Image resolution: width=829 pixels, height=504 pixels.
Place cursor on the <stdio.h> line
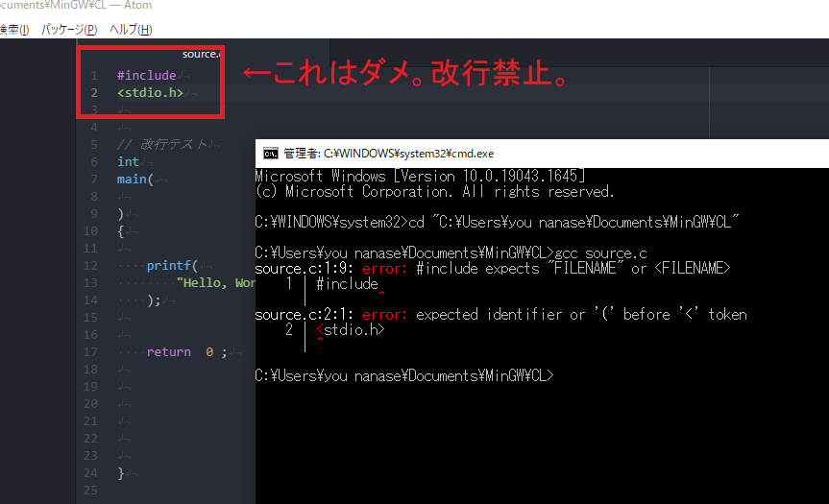(150, 93)
